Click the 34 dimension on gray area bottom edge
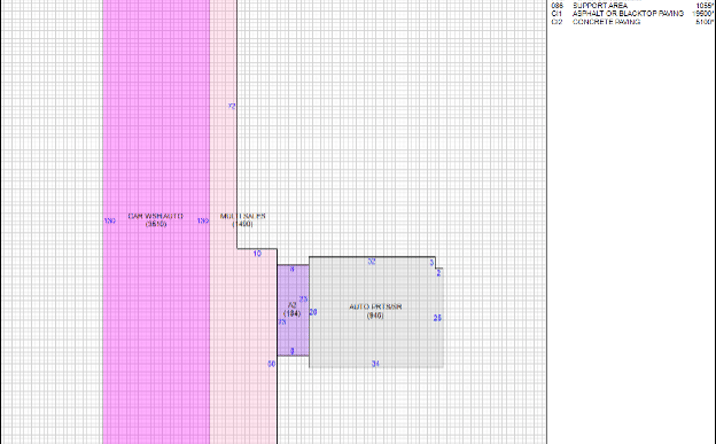Viewport: 716px width, 444px height. click(x=375, y=364)
